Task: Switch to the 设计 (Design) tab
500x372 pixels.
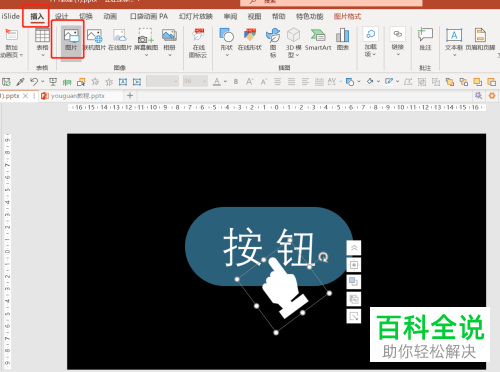Action: [x=61, y=16]
